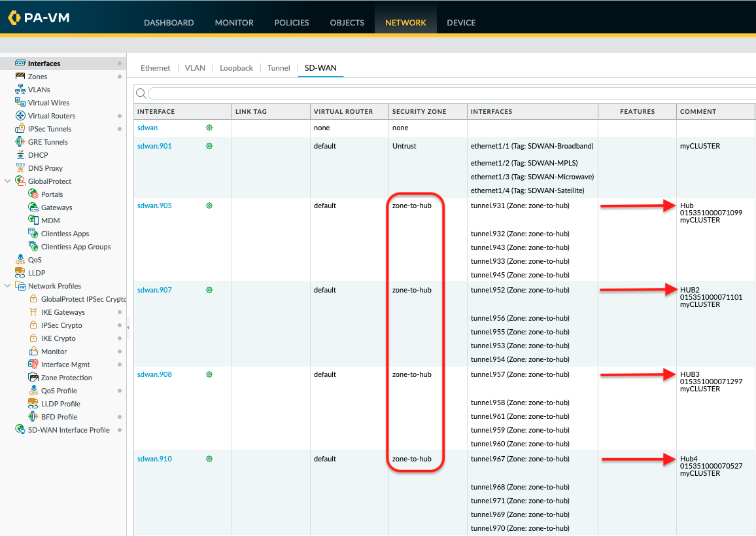This screenshot has width=756, height=536.
Task: Open the sdwan.910 interface link
Action: pyautogui.click(x=154, y=459)
